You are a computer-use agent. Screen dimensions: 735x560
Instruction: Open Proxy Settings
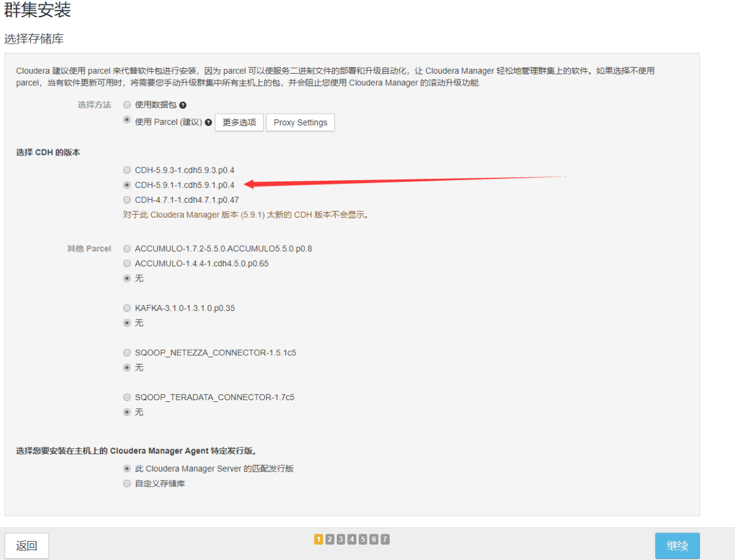[301, 122]
